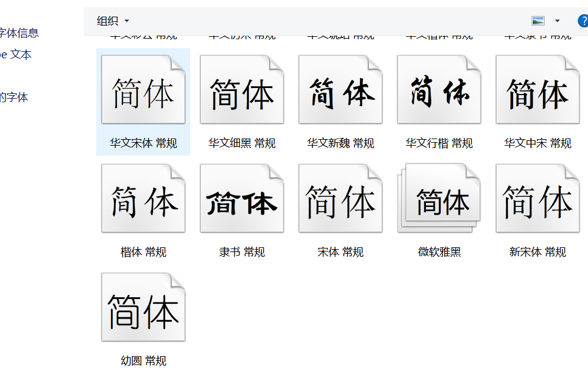Open the 字体信息 link in sidebar
This screenshot has width=588, height=368.
(19, 33)
